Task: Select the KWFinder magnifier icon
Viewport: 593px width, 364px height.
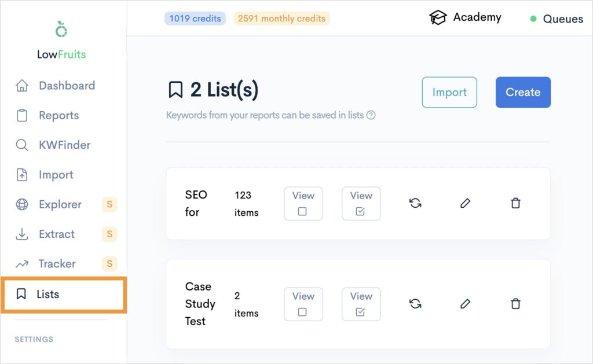Action: (21, 145)
